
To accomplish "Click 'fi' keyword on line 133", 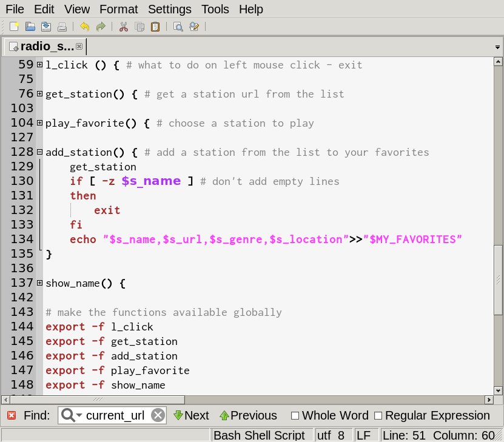I will pos(76,224).
